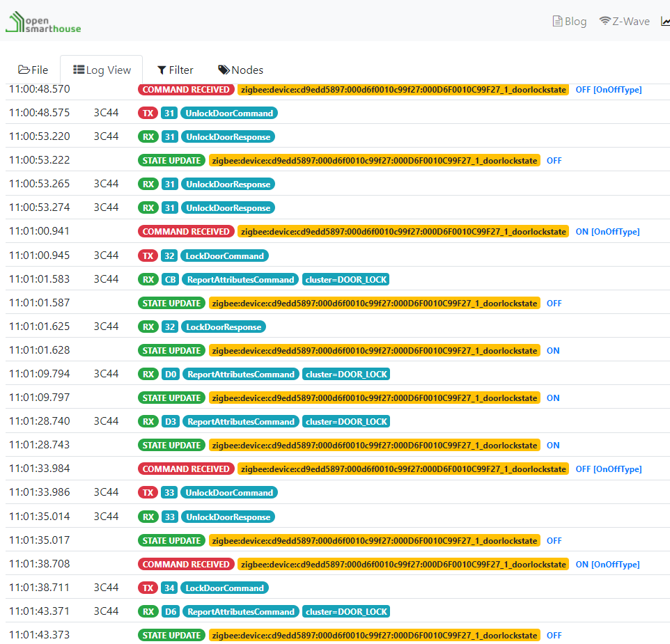Click the D6 badge in the ReportAttributesCommand row
This screenshot has height=644, width=670.
pyautogui.click(x=170, y=611)
